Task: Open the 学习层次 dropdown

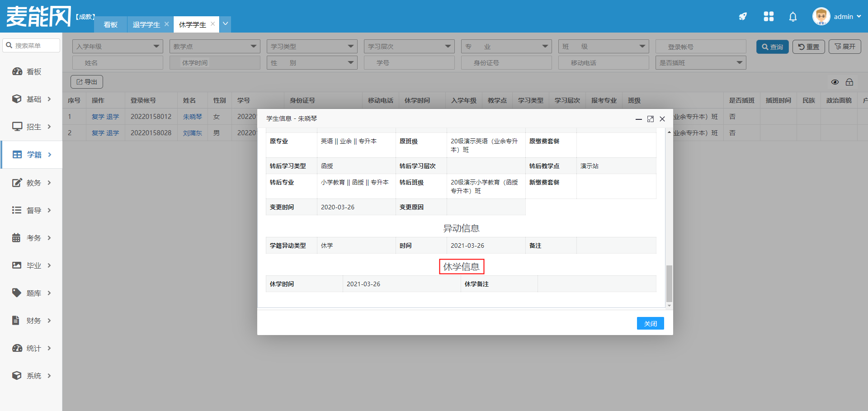Action: [409, 47]
